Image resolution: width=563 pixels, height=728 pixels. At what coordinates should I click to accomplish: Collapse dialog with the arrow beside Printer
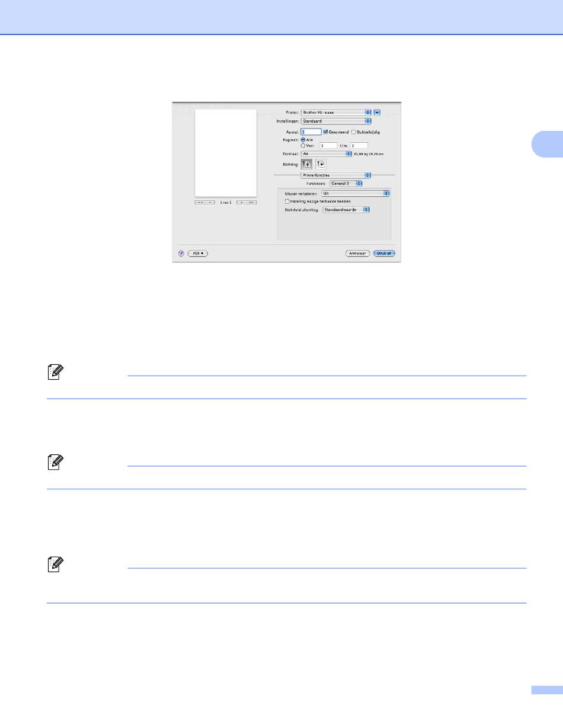376,112
